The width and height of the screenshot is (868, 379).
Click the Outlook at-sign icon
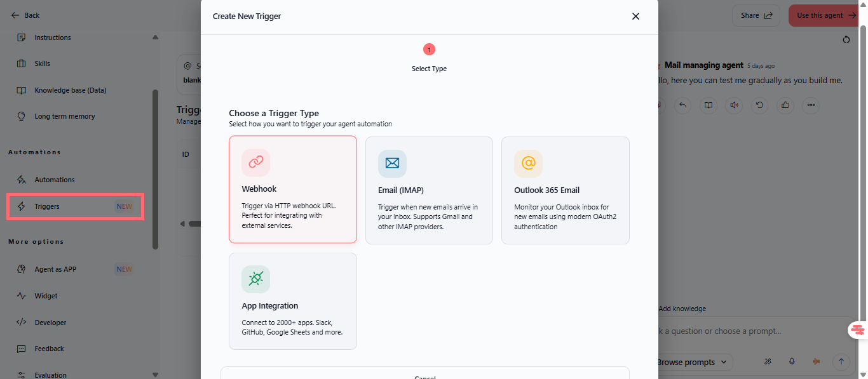(528, 164)
